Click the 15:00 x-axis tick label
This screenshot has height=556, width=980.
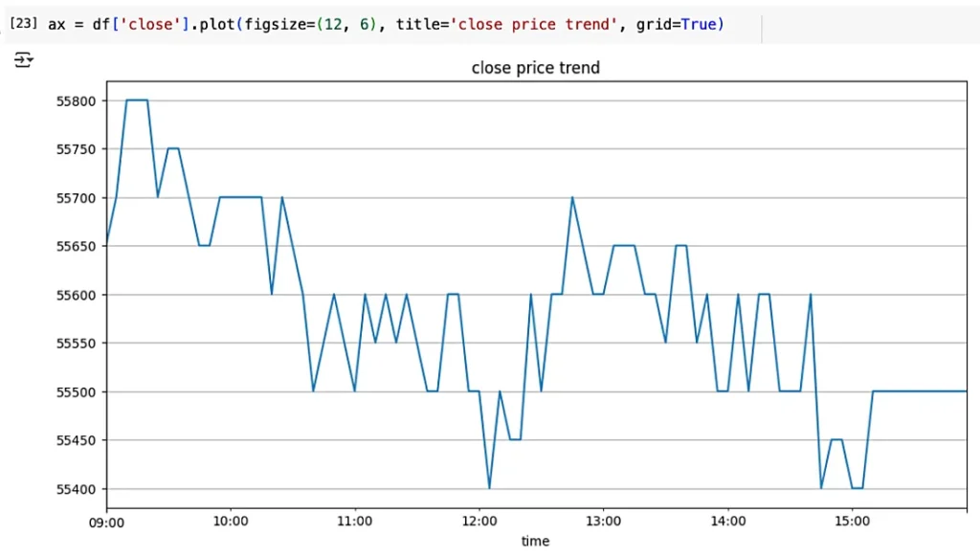tap(852, 521)
